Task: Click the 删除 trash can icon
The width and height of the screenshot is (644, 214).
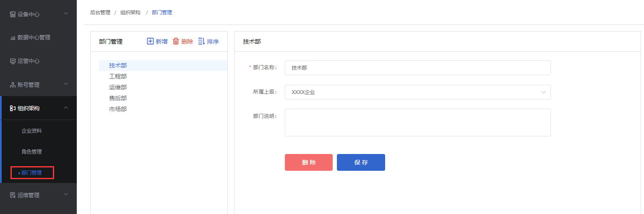Action: (176, 41)
